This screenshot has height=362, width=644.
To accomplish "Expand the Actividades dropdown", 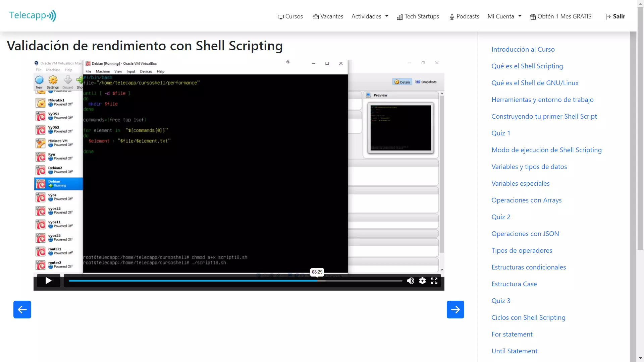I will 370,16.
